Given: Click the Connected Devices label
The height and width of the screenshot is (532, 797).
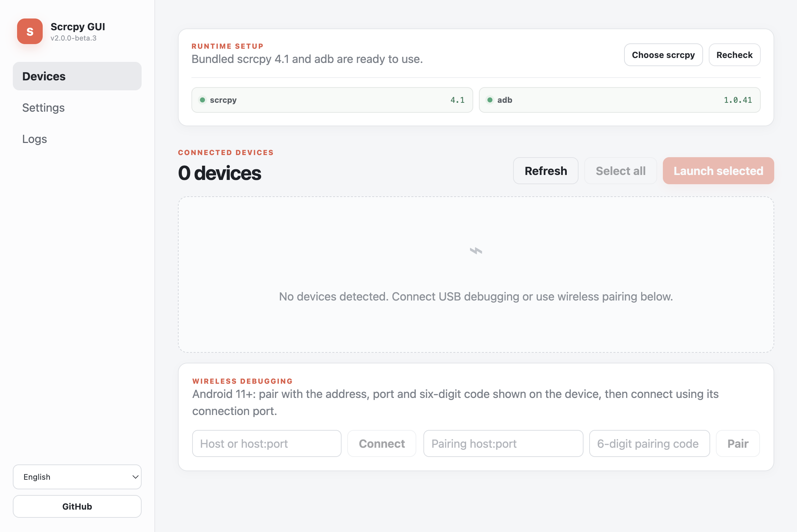Looking at the screenshot, I should [x=226, y=153].
